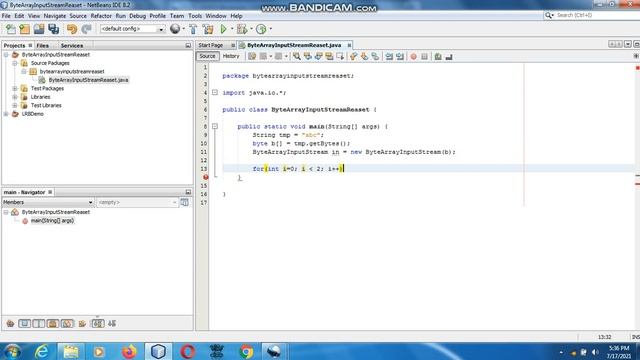Screen dimensions: 640x360
Task: Click the Open Project toolbar icon
Action: point(39,29)
